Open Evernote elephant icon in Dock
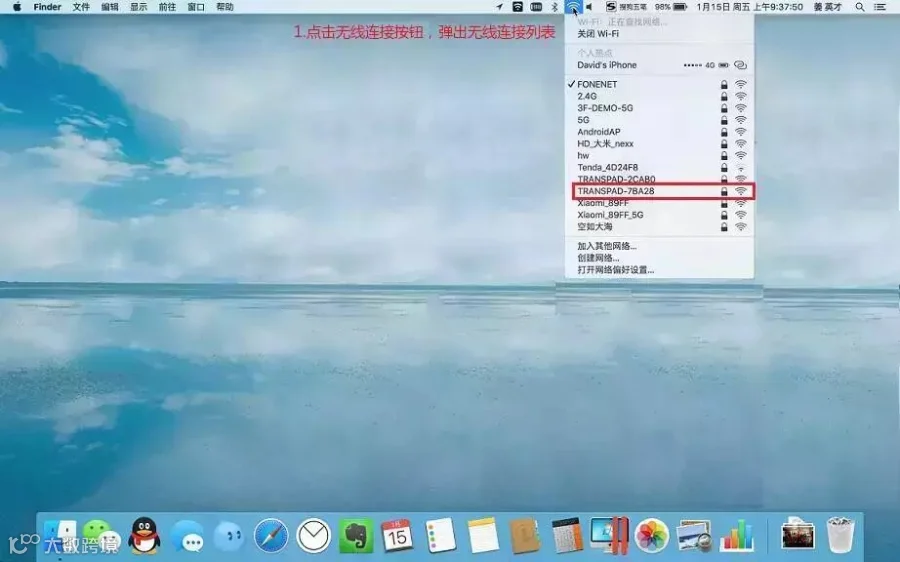 pyautogui.click(x=355, y=536)
